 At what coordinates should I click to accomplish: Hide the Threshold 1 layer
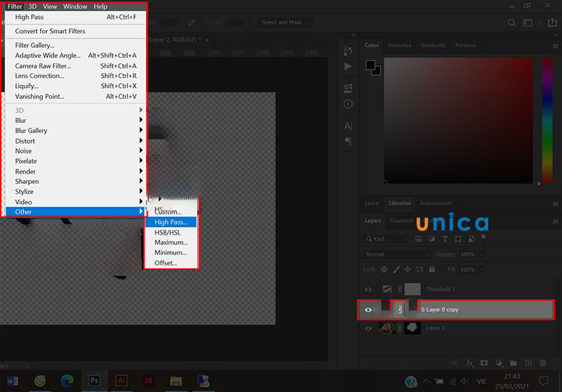coord(368,289)
